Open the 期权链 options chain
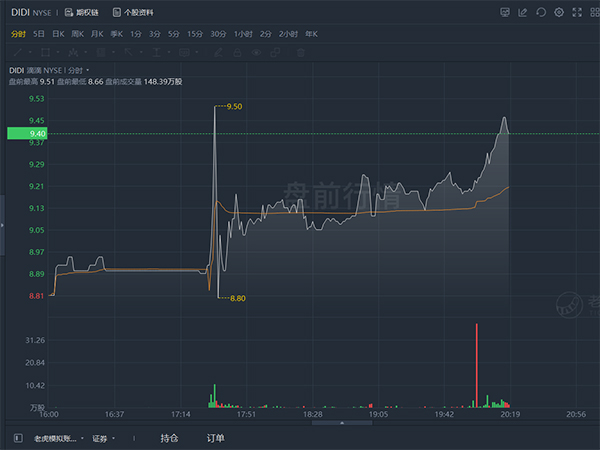The width and height of the screenshot is (600, 450). 82,13
